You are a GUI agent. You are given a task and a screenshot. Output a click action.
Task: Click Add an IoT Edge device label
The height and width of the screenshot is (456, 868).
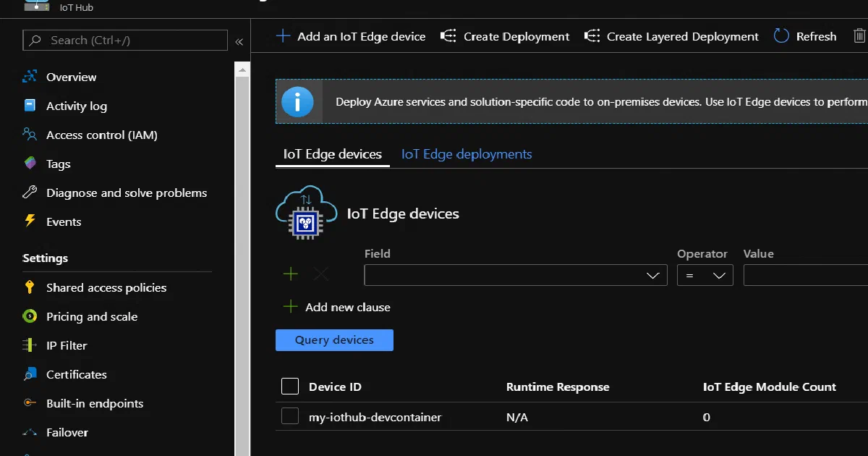click(362, 36)
